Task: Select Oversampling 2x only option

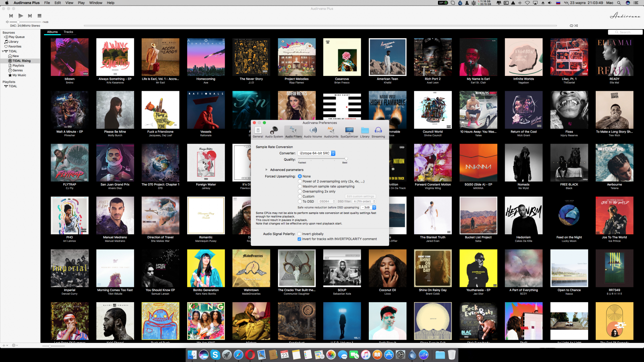Action: coord(300,192)
